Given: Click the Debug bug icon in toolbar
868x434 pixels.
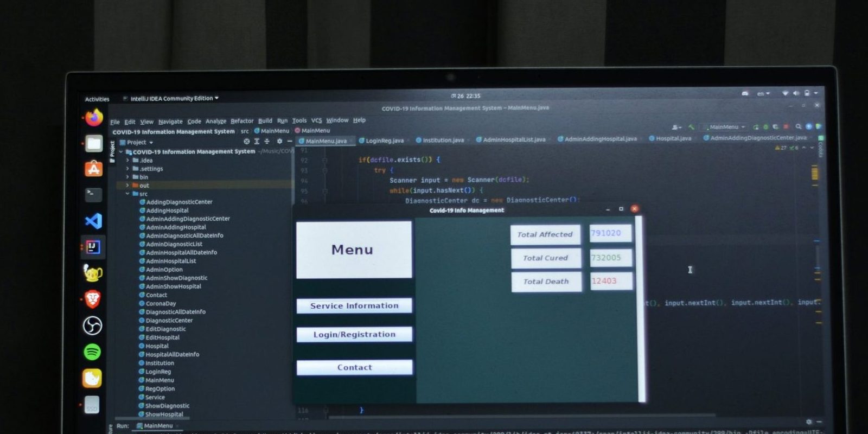Looking at the screenshot, I should coord(765,127).
